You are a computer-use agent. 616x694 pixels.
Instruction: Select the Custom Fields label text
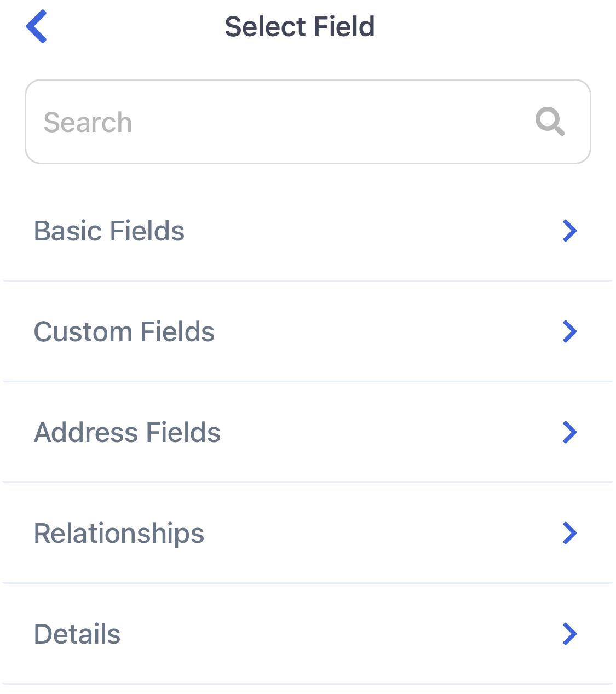[x=124, y=331]
